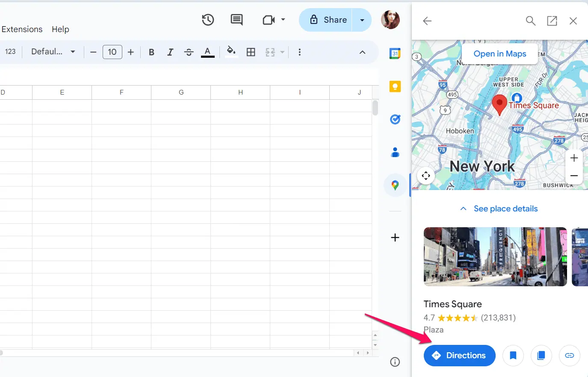The width and height of the screenshot is (588, 377).
Task: Click the New York label on the map
Action: tap(482, 166)
